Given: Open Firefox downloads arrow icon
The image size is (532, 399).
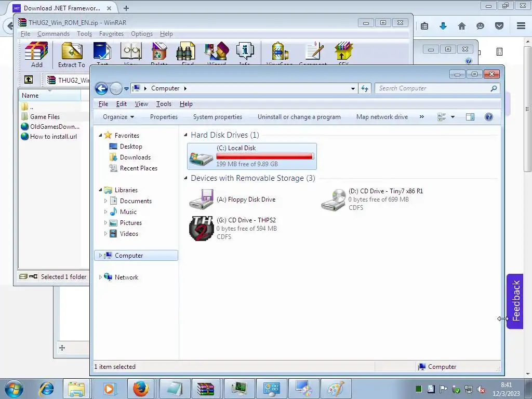Looking at the screenshot, I should click(443, 26).
